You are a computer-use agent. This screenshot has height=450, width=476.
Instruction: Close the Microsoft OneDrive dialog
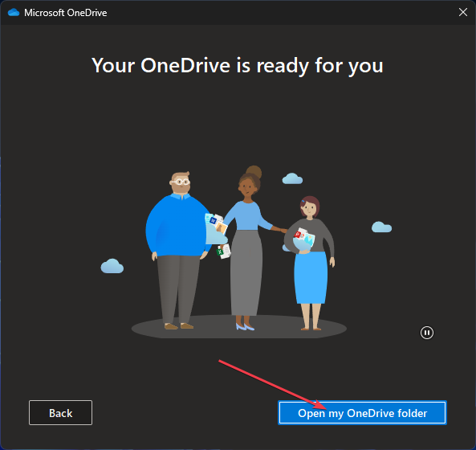(x=463, y=12)
